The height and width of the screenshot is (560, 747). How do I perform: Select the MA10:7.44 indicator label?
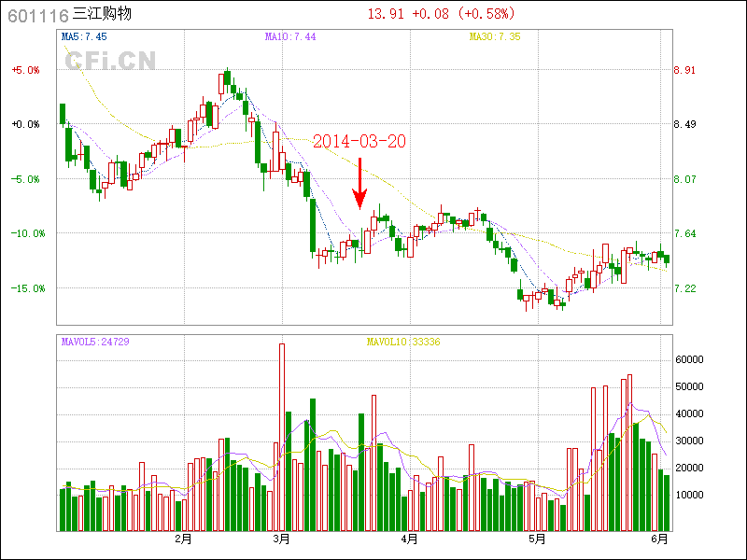[x=290, y=36]
